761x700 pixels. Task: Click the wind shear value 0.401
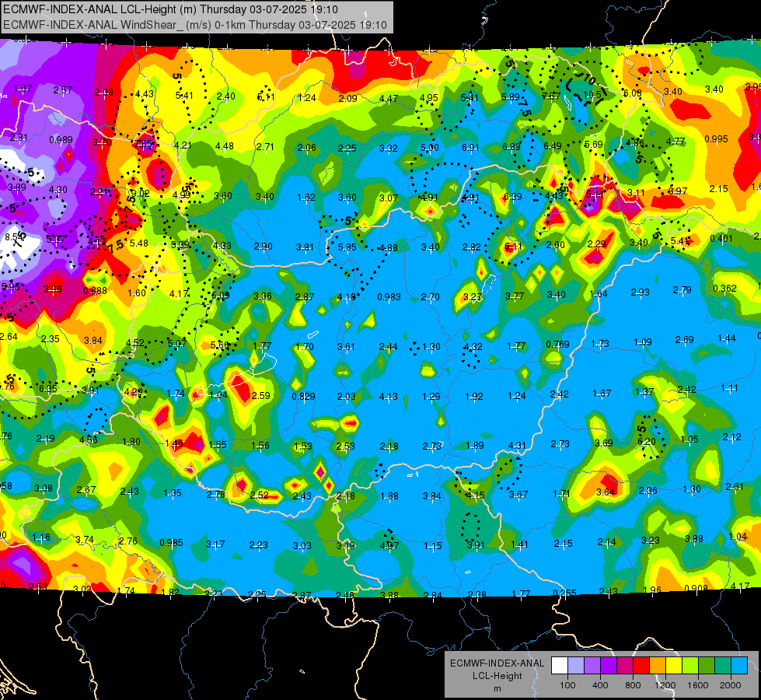tap(721, 239)
